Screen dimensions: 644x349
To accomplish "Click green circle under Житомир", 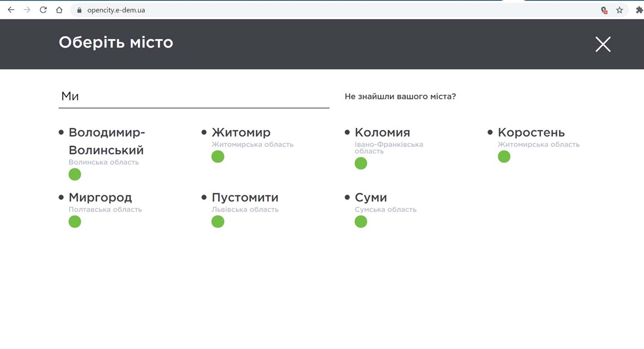I will click(x=218, y=157).
